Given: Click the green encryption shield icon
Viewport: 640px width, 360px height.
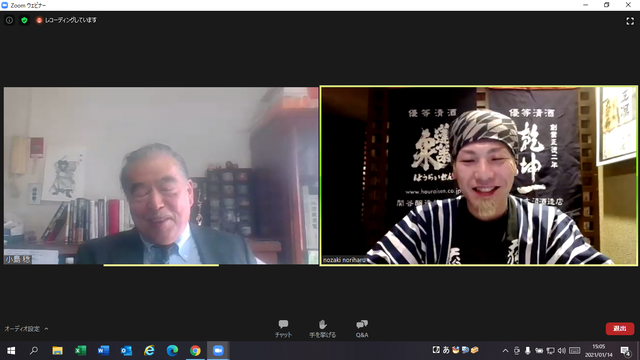Looking at the screenshot, I should [24, 20].
